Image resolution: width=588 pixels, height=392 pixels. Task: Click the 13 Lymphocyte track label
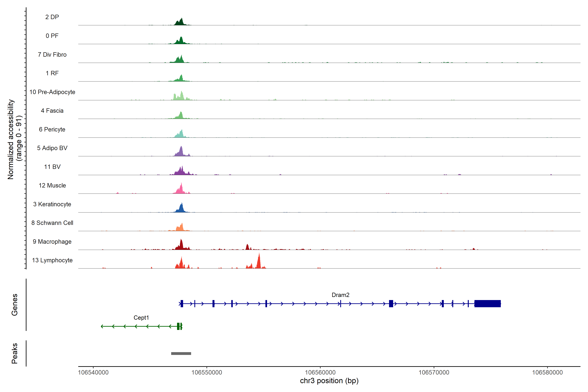(x=52, y=260)
